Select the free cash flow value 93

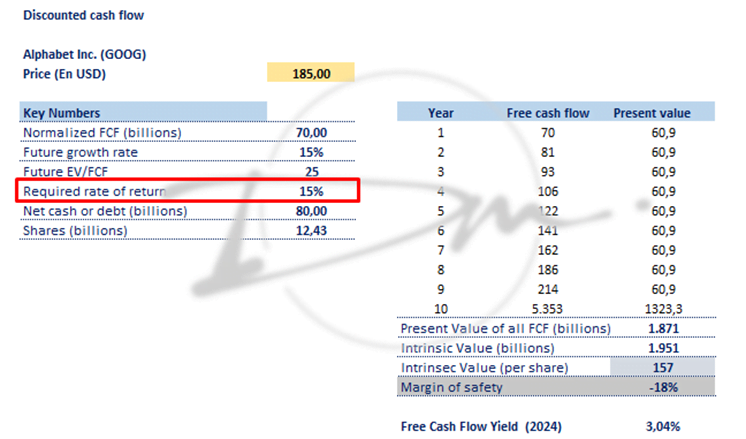[548, 172]
